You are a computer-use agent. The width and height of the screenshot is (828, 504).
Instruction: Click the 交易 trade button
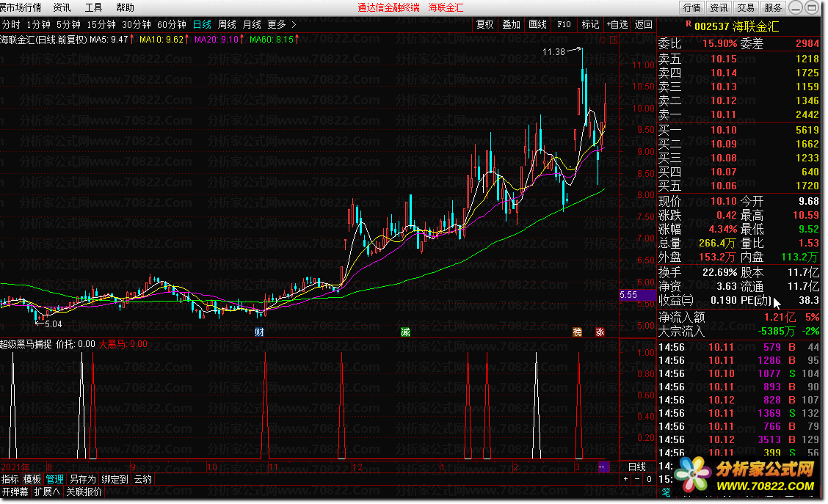pyautogui.click(x=746, y=7)
